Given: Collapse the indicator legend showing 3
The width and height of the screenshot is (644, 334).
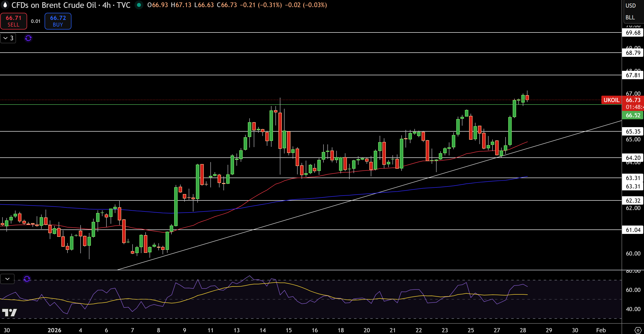Looking at the screenshot, I should (8, 38).
